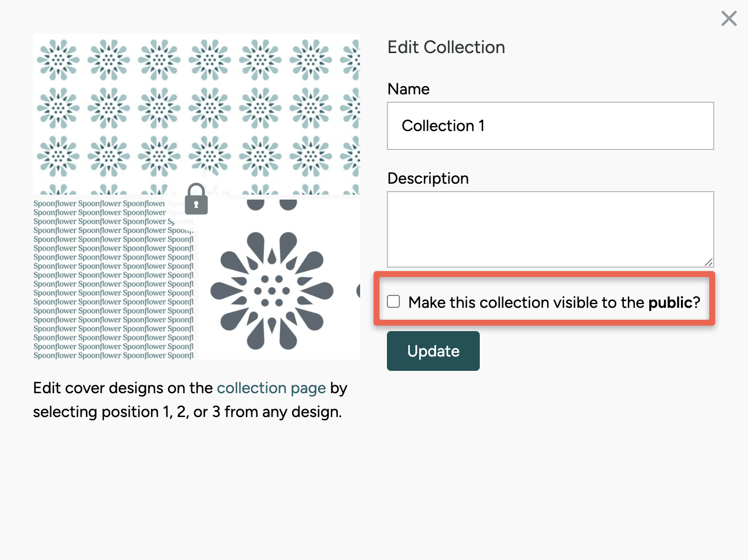Image resolution: width=748 pixels, height=560 pixels.
Task: Open the 'collection page' link
Action: (x=271, y=388)
